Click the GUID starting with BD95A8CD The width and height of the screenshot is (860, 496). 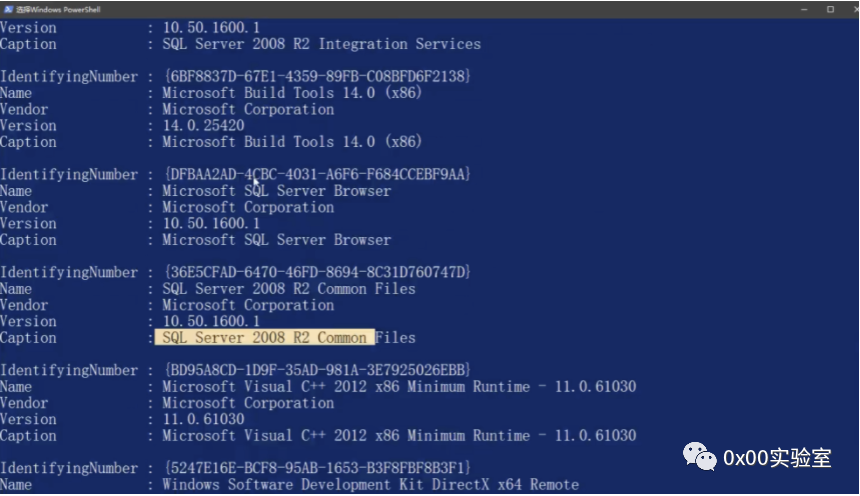pos(317,371)
